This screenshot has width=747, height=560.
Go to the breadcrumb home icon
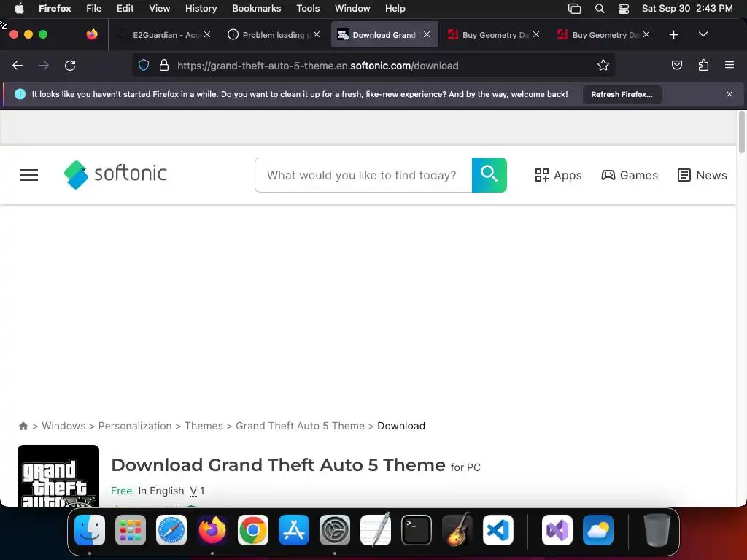tap(23, 426)
